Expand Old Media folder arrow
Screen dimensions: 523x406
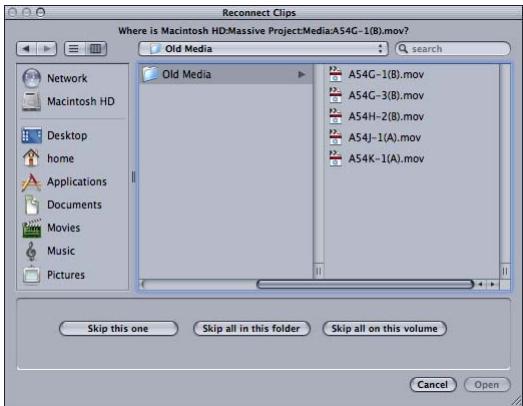[302, 74]
